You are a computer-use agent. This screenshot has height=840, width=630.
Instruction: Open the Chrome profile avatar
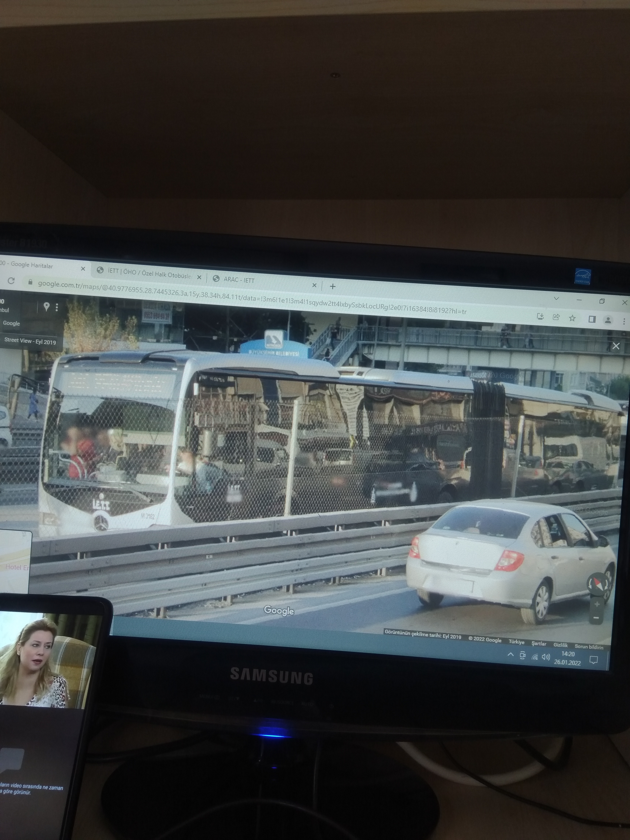tap(608, 320)
